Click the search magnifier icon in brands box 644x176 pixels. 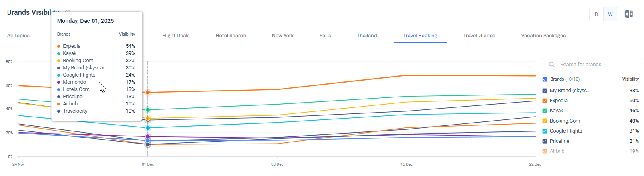pos(551,65)
